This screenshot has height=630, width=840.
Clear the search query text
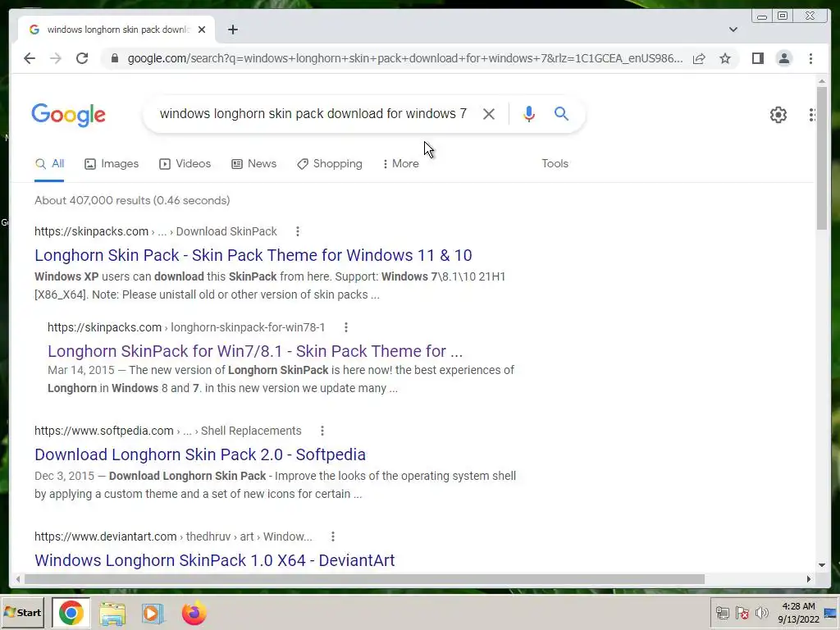(489, 113)
